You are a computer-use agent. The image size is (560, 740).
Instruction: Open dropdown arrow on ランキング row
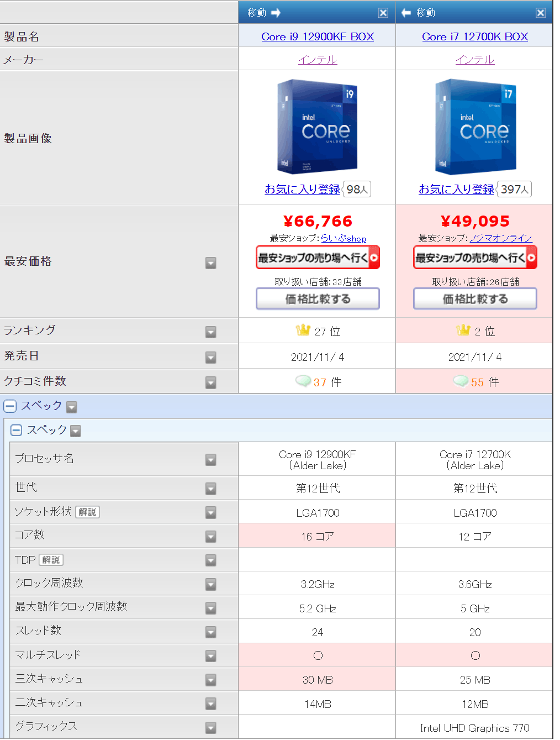(x=210, y=332)
